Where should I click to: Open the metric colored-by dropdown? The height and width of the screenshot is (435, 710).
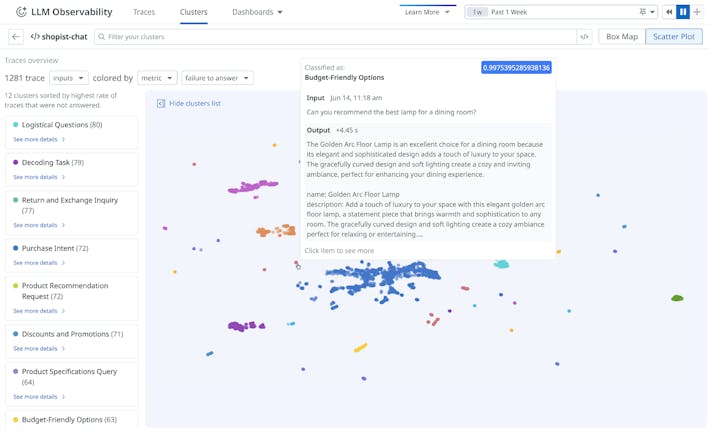(x=157, y=78)
